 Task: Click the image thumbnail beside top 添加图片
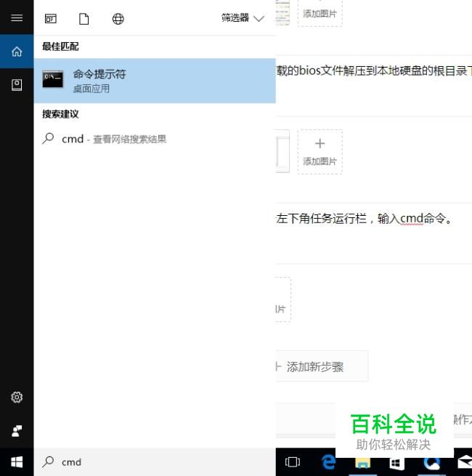[x=282, y=13]
